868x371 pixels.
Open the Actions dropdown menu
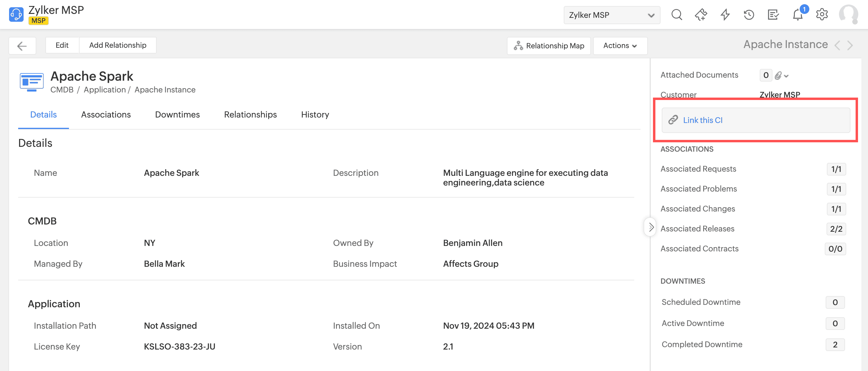(620, 46)
